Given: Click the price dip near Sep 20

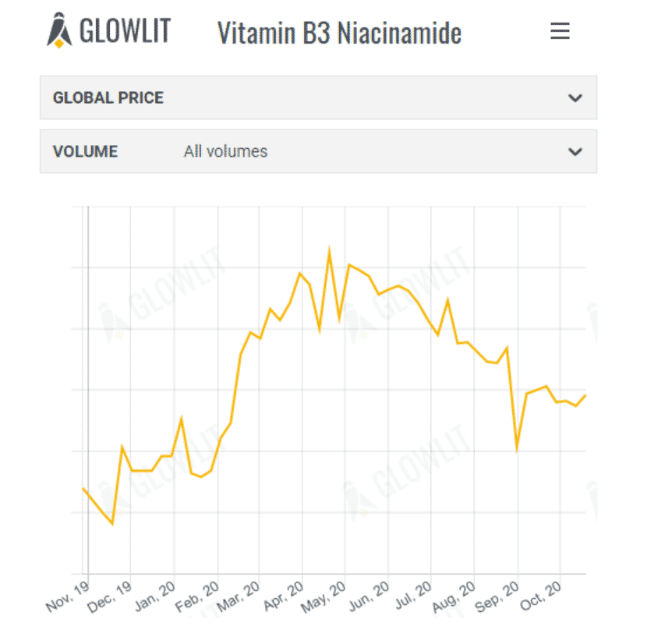Looking at the screenshot, I should click(515, 449).
